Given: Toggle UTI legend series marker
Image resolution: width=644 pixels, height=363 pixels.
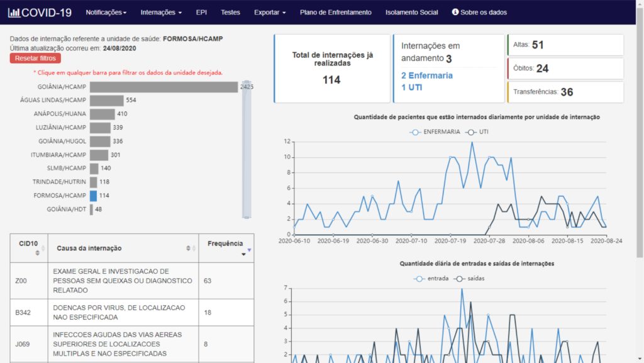Looking at the screenshot, I should click(x=470, y=132).
